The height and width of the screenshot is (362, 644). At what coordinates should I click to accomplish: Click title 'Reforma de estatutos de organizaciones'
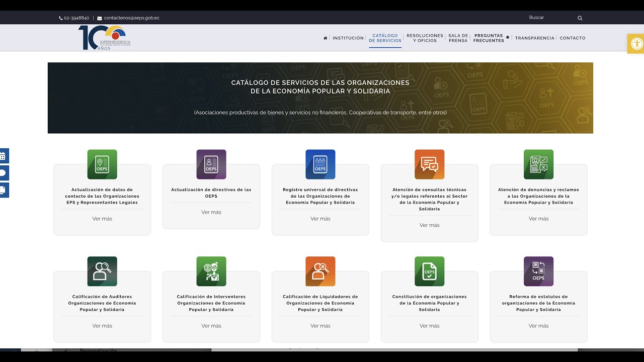pos(538,303)
